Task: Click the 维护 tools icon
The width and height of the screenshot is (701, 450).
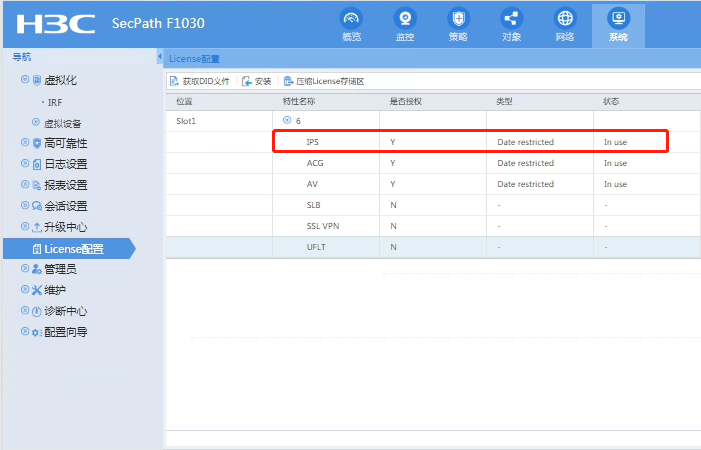Action: (x=37, y=290)
